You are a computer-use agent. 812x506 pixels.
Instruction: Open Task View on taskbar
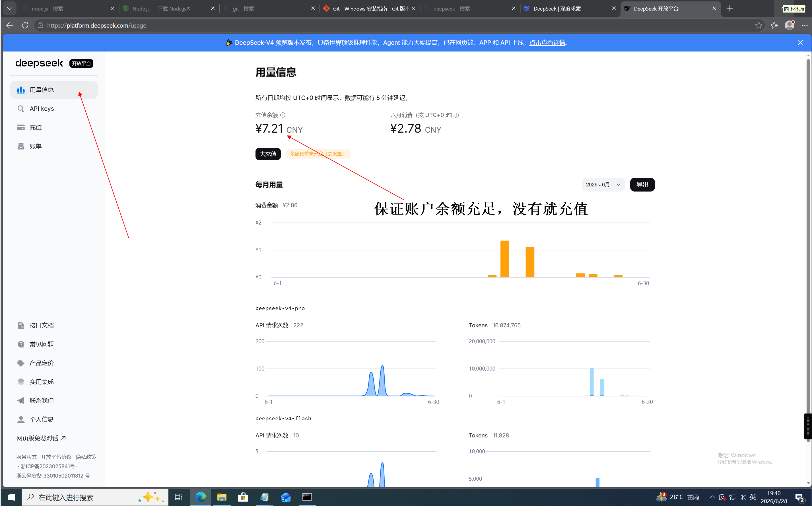click(179, 497)
